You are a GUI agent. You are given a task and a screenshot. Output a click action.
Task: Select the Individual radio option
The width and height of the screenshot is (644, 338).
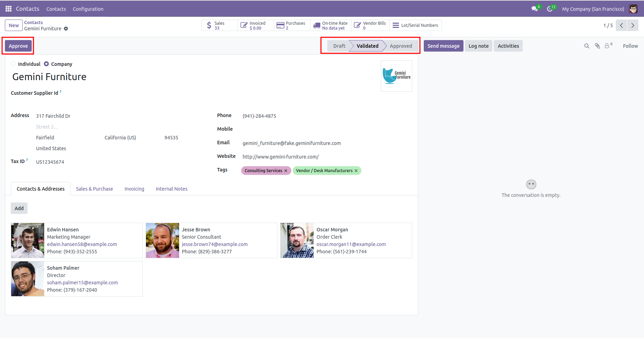[13, 64]
